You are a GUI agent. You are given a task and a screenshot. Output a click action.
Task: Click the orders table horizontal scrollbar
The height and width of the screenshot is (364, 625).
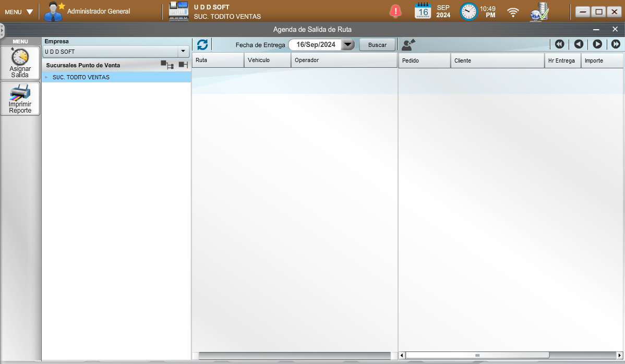pos(477,355)
